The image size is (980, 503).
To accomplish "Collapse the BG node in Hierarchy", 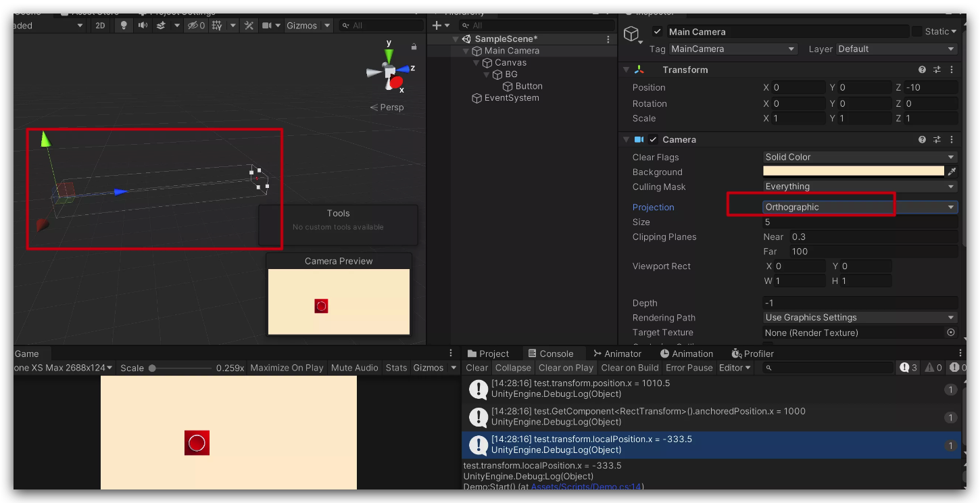I will click(486, 74).
